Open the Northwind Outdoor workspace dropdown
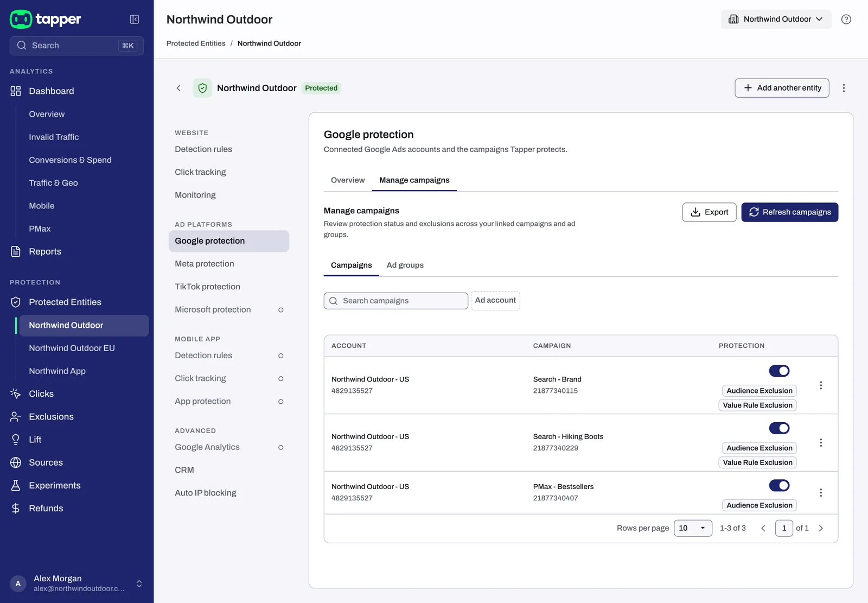The width and height of the screenshot is (868, 603). (776, 20)
